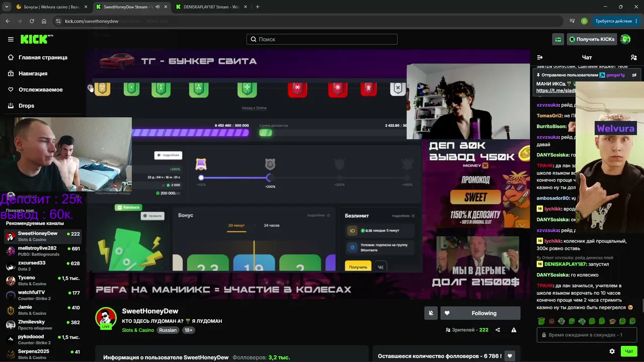Open Jamie recommended channel
The height and width of the screenshot is (362, 644).
tap(43, 310)
